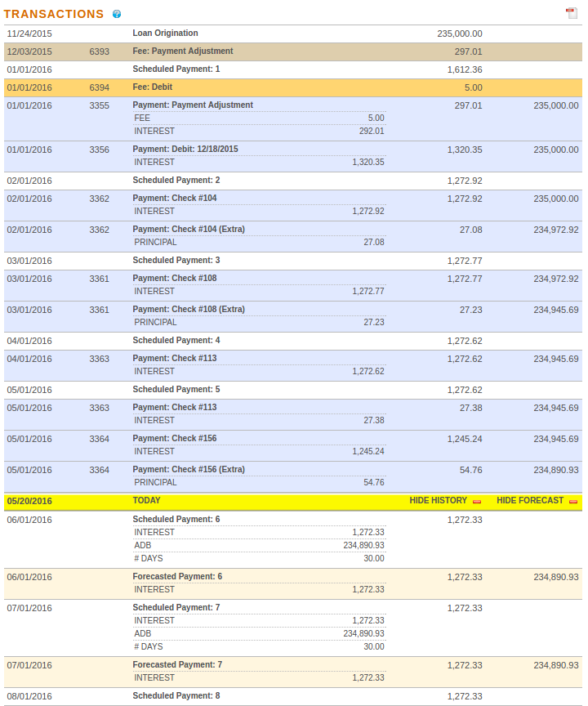
Task: Click the yellow TODAY marker row
Action: pyautogui.click(x=293, y=502)
